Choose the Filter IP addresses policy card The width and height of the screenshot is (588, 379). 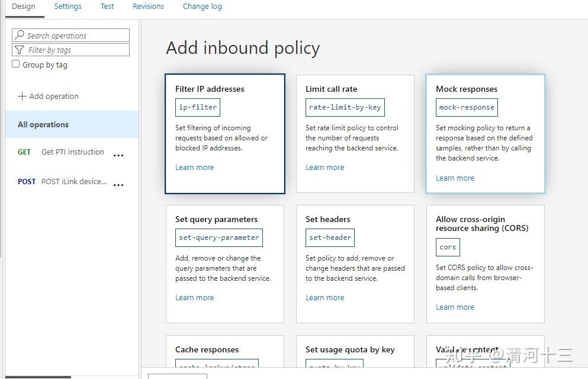coord(225,133)
